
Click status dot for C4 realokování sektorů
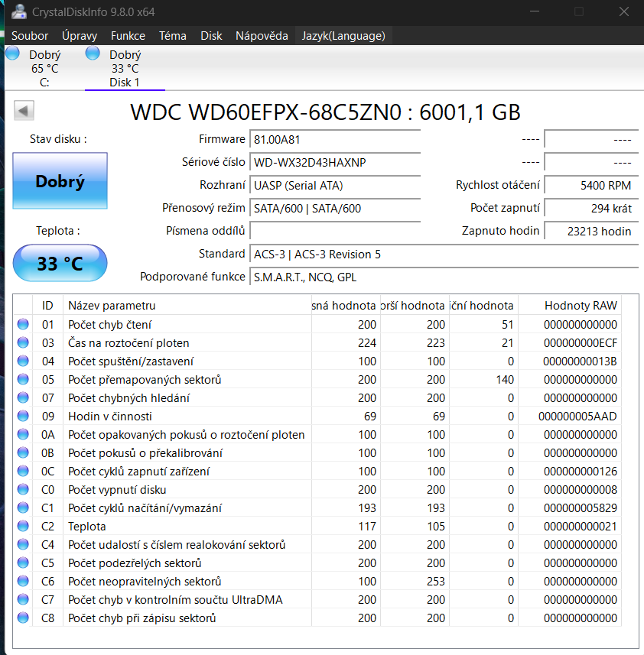23,544
